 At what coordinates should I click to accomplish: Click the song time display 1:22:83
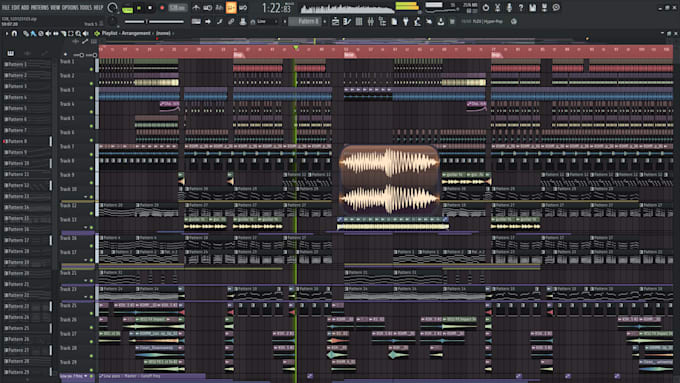click(x=276, y=8)
